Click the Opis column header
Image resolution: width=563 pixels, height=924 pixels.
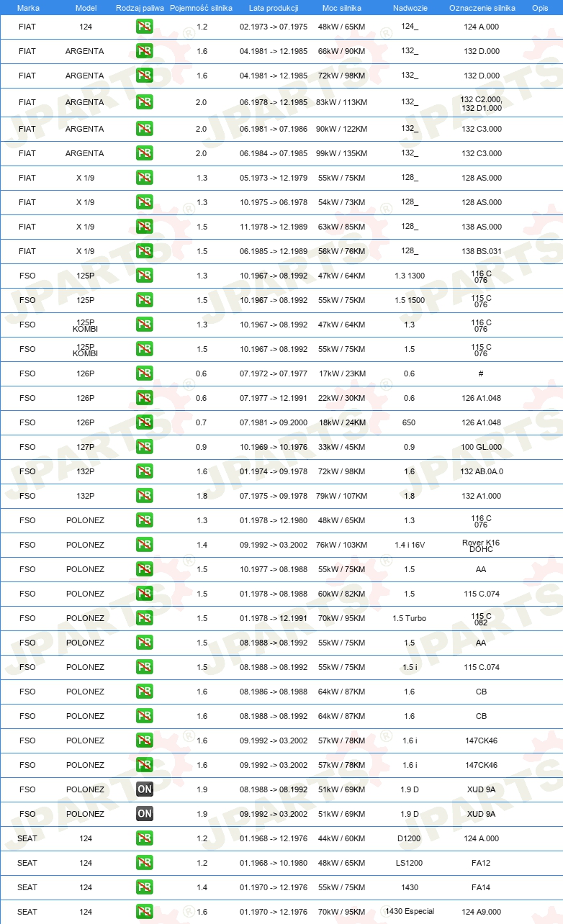pyautogui.click(x=540, y=7)
